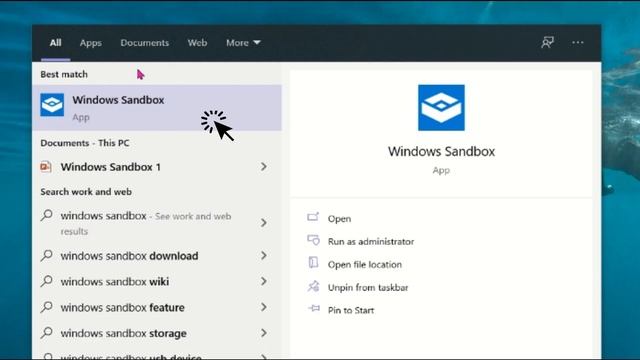Choose Run as administrator
The height and width of the screenshot is (360, 640).
[x=371, y=241]
